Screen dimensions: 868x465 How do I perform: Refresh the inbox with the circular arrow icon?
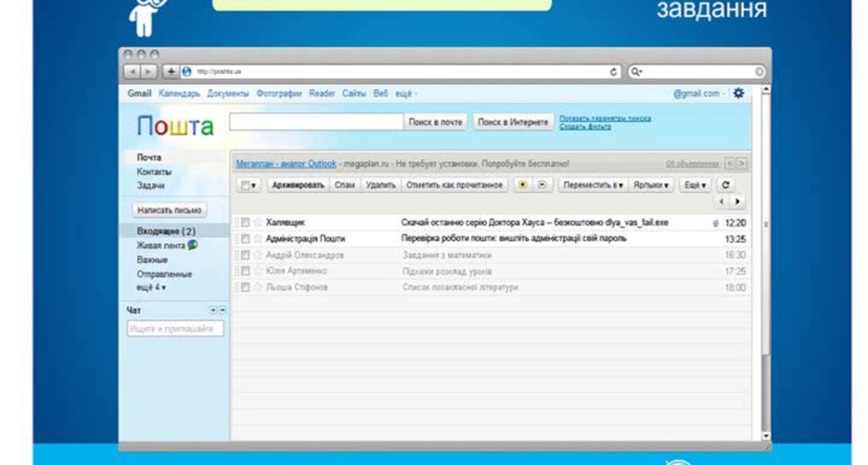point(726,185)
